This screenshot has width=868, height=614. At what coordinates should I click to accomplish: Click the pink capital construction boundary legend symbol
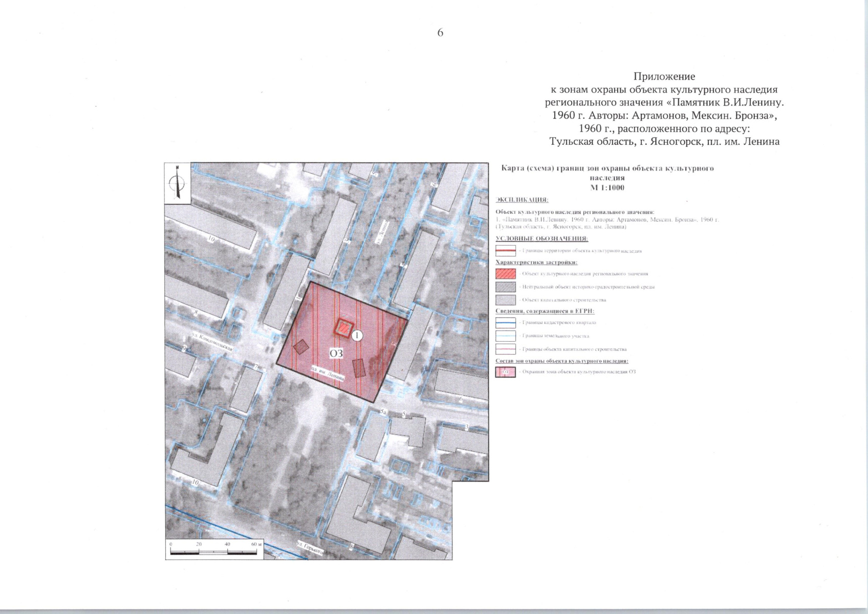(505, 349)
